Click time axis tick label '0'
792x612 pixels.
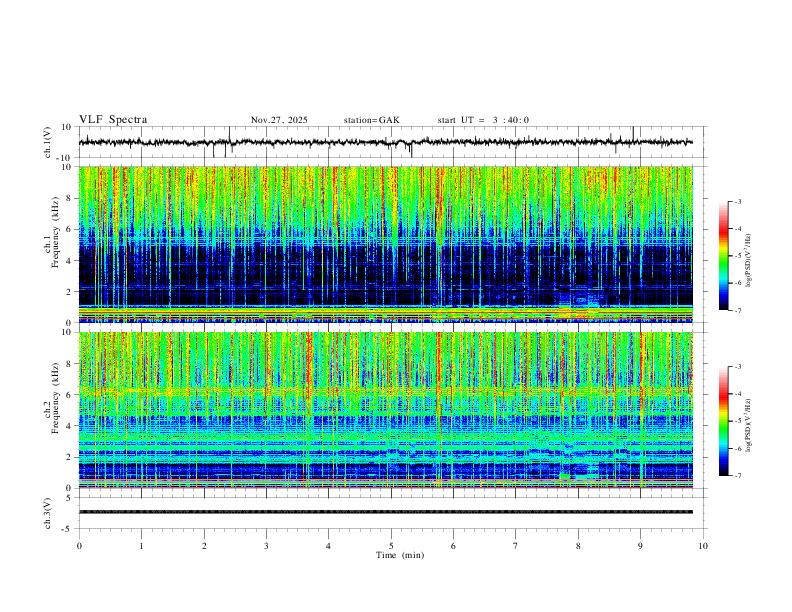(79, 546)
